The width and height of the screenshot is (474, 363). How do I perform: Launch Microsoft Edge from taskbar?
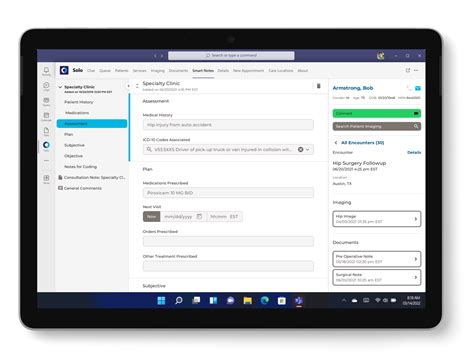tap(265, 301)
